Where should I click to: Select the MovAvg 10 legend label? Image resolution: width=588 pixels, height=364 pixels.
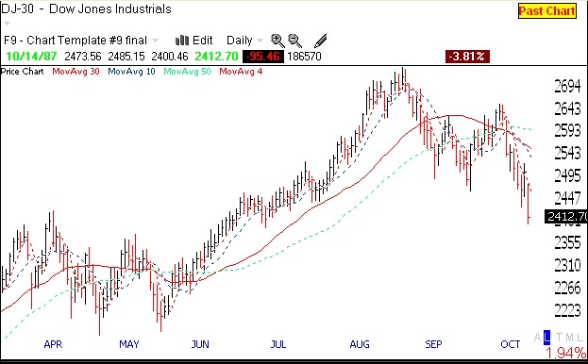(x=131, y=71)
